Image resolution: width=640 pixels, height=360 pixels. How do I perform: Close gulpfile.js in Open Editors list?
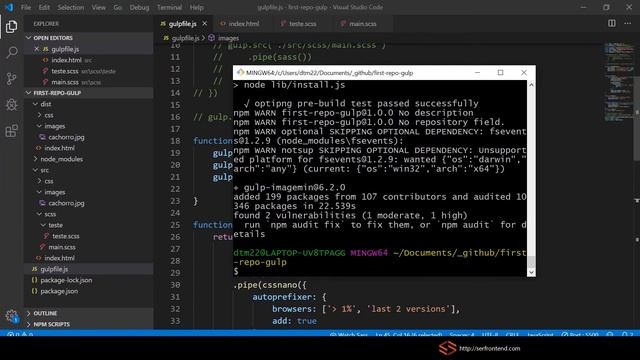click(x=36, y=49)
